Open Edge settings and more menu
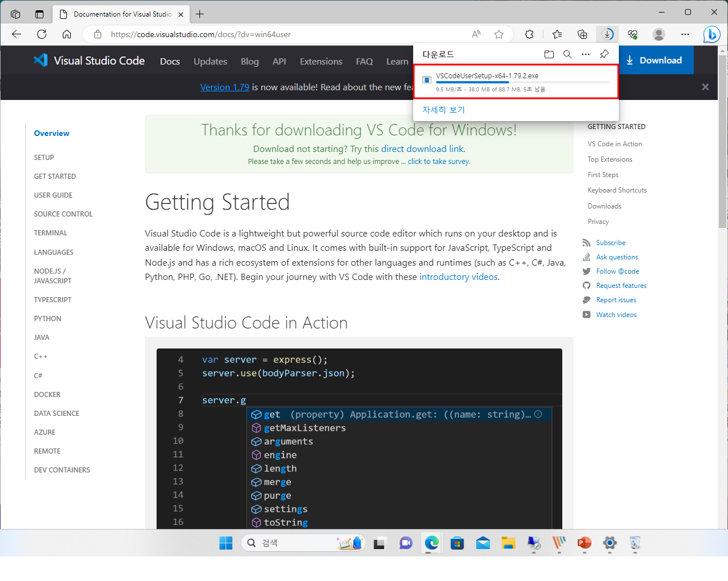This screenshot has height=581, width=728. click(x=685, y=34)
